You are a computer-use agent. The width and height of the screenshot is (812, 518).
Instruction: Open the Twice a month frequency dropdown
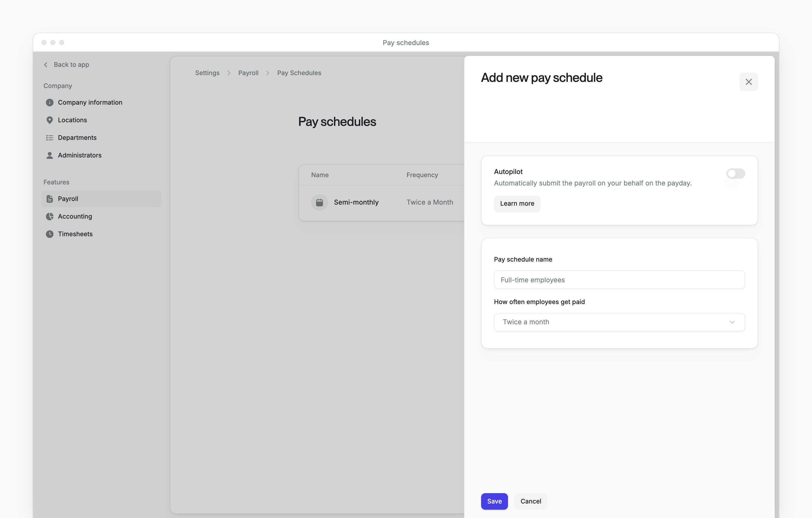coord(619,322)
